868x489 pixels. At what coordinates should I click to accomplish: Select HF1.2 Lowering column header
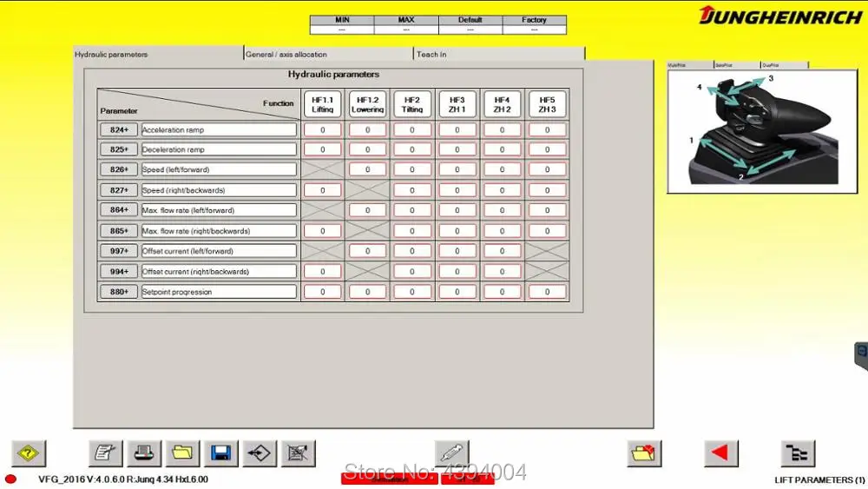tap(367, 104)
